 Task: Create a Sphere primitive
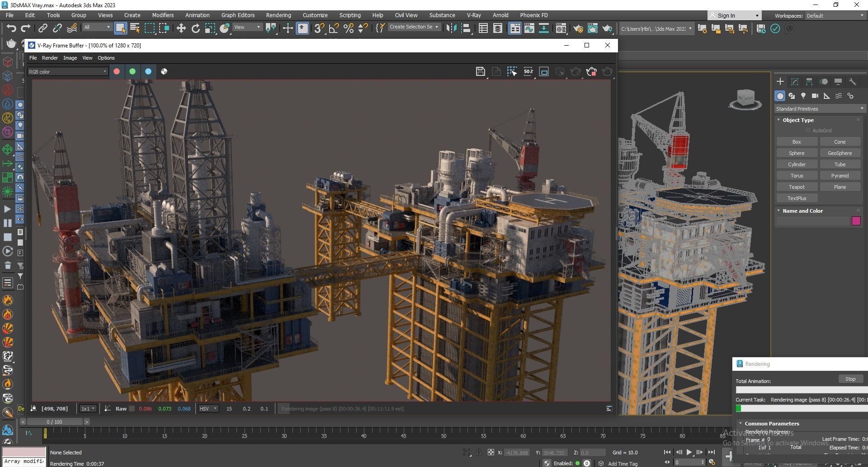tap(796, 153)
